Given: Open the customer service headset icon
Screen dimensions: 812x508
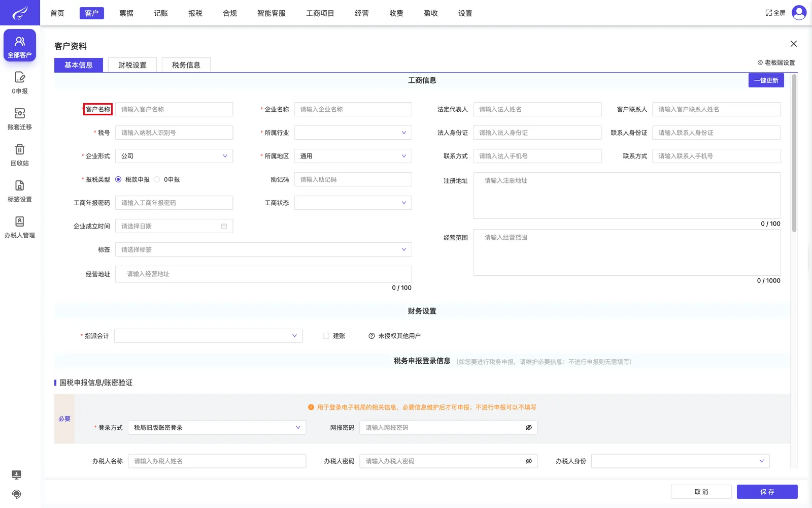Looking at the screenshot, I should [x=17, y=494].
